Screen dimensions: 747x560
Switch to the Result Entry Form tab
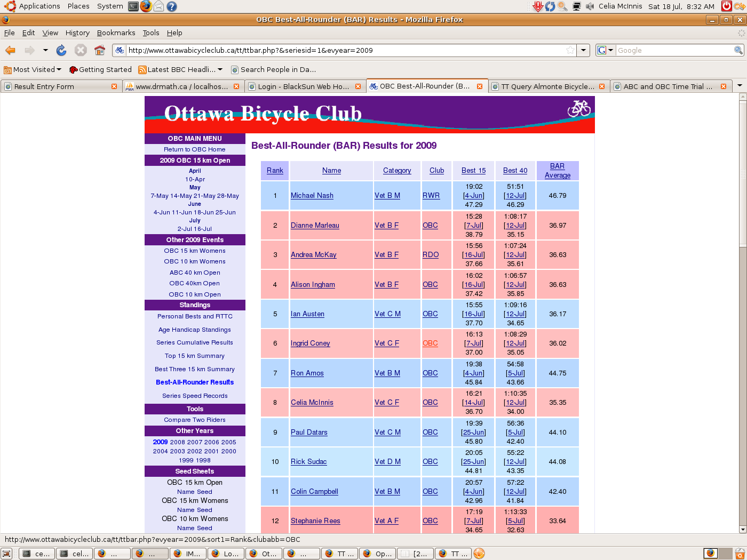coord(59,86)
